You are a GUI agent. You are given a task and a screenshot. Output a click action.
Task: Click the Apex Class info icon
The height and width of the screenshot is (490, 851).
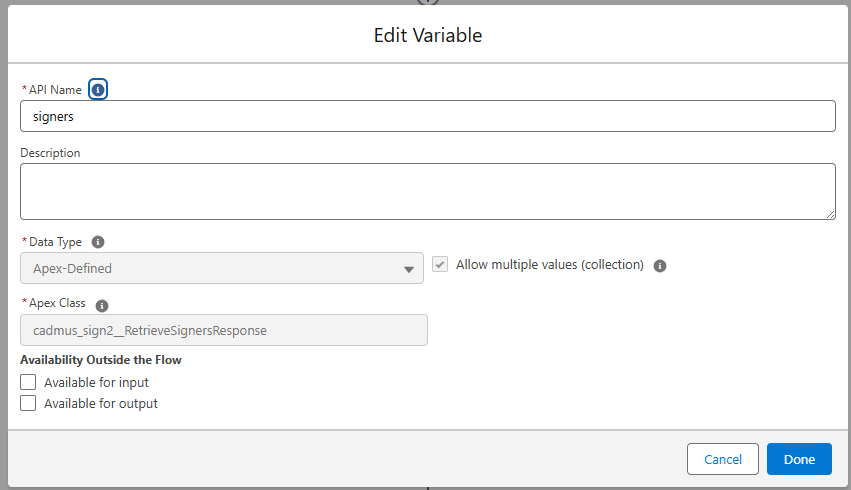coord(101,306)
